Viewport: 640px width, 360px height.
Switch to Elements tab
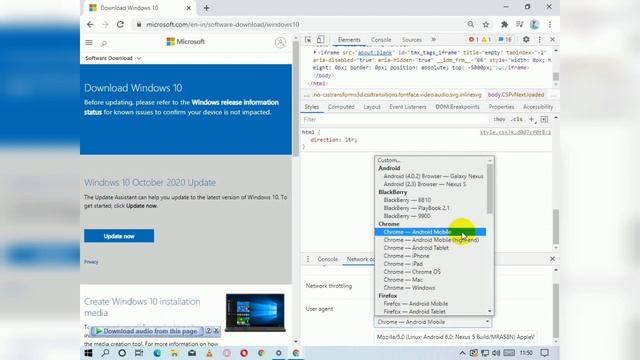point(349,40)
